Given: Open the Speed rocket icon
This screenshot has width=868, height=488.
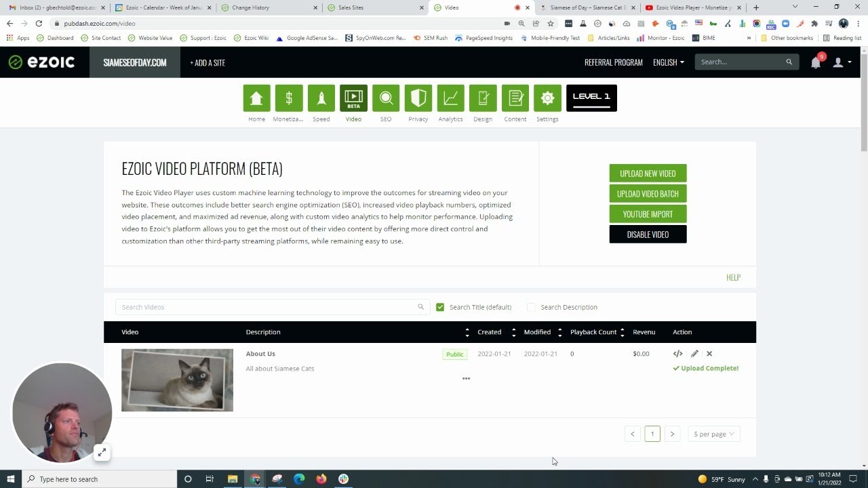Looking at the screenshot, I should 321,98.
